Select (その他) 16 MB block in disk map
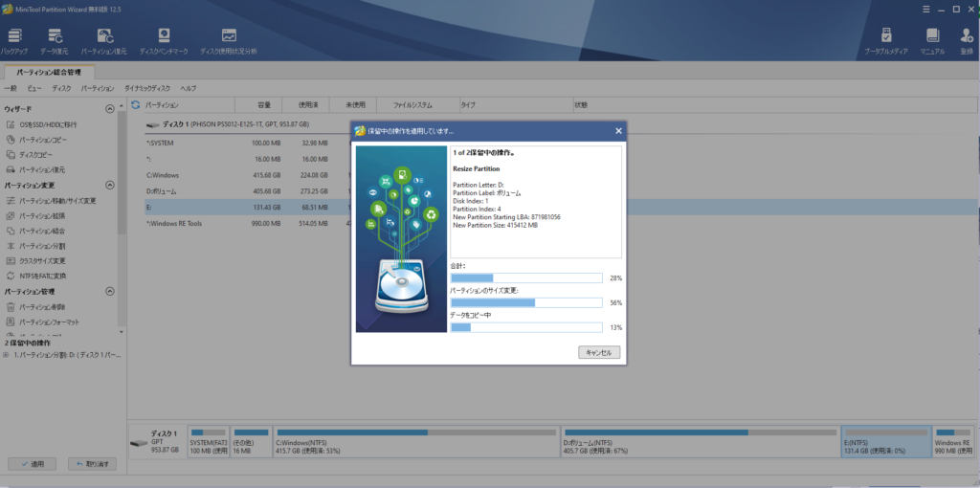This screenshot has height=488, width=980. pyautogui.click(x=252, y=442)
